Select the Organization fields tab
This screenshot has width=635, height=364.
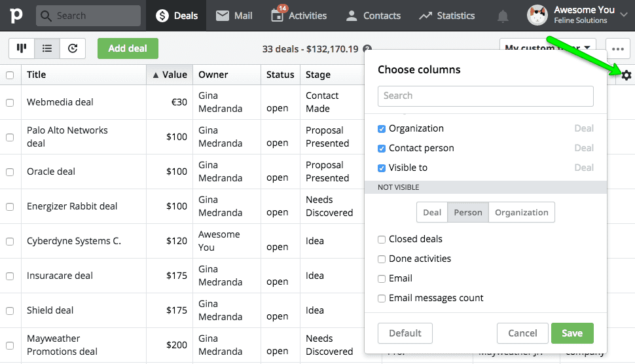coord(522,212)
